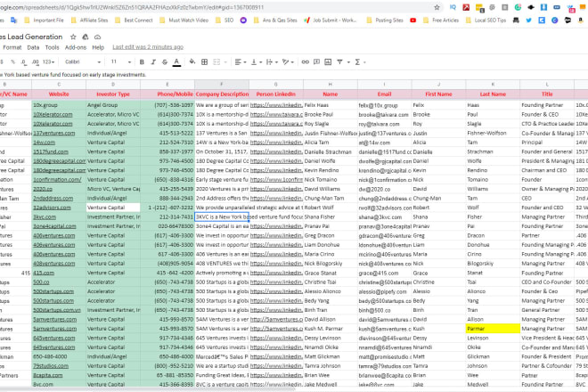
Task: Open the horizontal align dropdown
Action: click(x=240, y=61)
